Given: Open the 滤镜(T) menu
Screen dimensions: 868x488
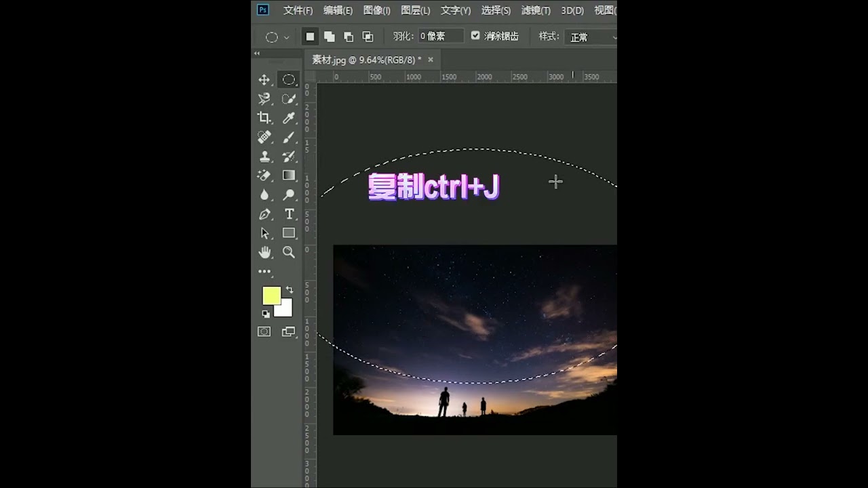Looking at the screenshot, I should 536,10.
